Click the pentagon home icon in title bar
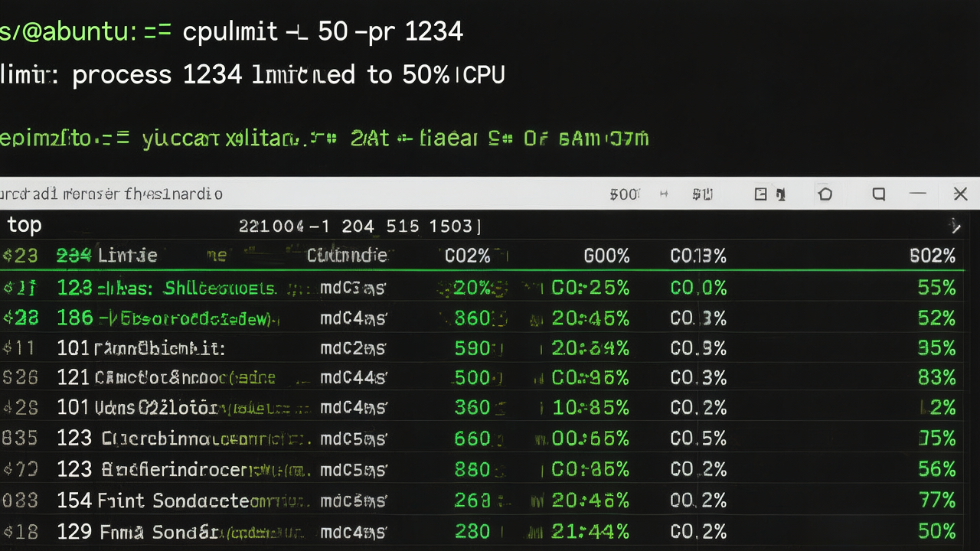Viewport: 980px width, 551px height. pos(825,194)
